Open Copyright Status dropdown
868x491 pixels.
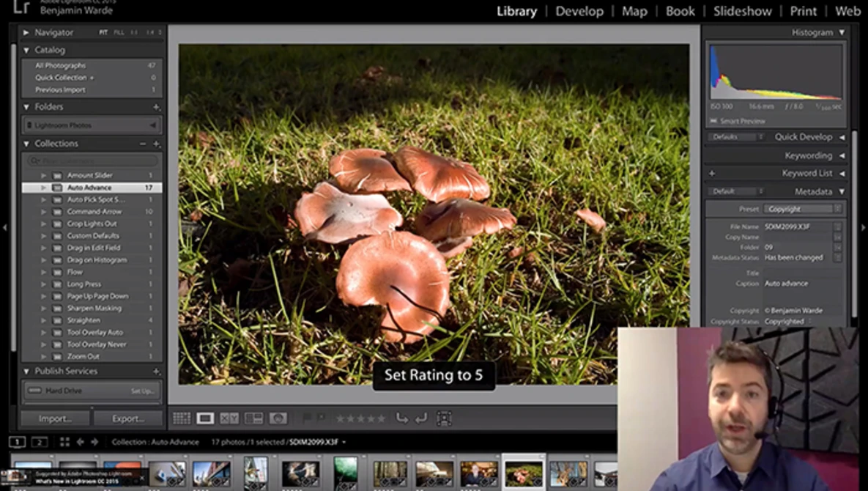click(788, 322)
